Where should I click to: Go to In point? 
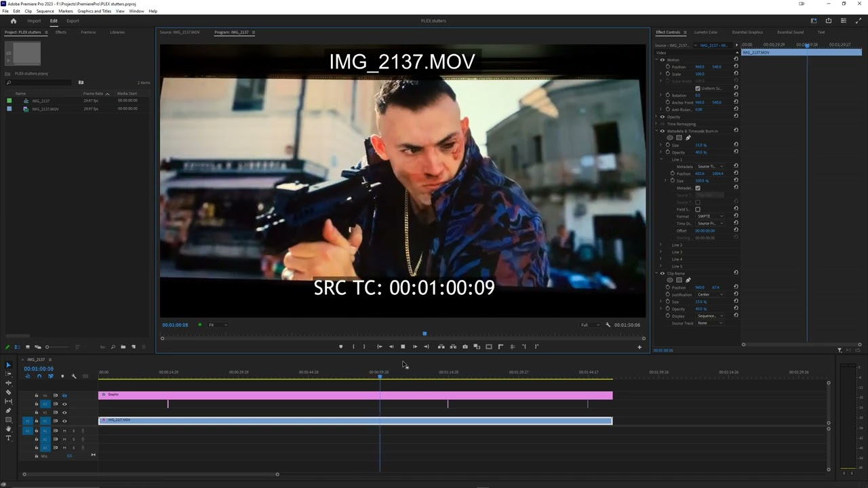click(x=380, y=346)
